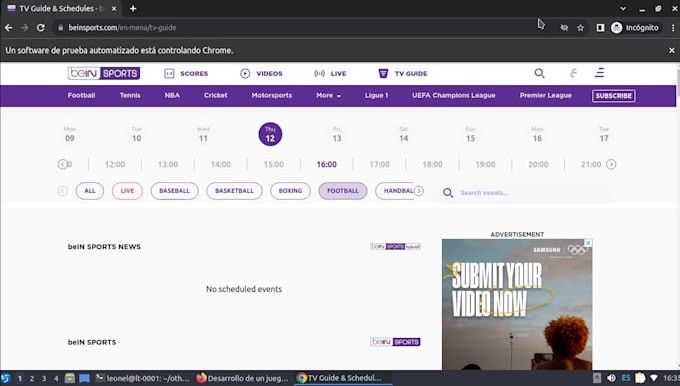Show previous sport filters arrow
This screenshot has width=680, height=386.
tap(62, 191)
